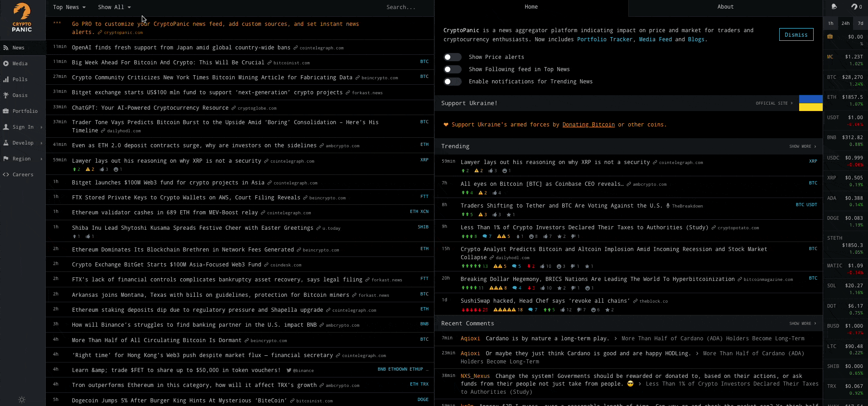
Task: Open notifications bell icon
Action: click(x=834, y=7)
